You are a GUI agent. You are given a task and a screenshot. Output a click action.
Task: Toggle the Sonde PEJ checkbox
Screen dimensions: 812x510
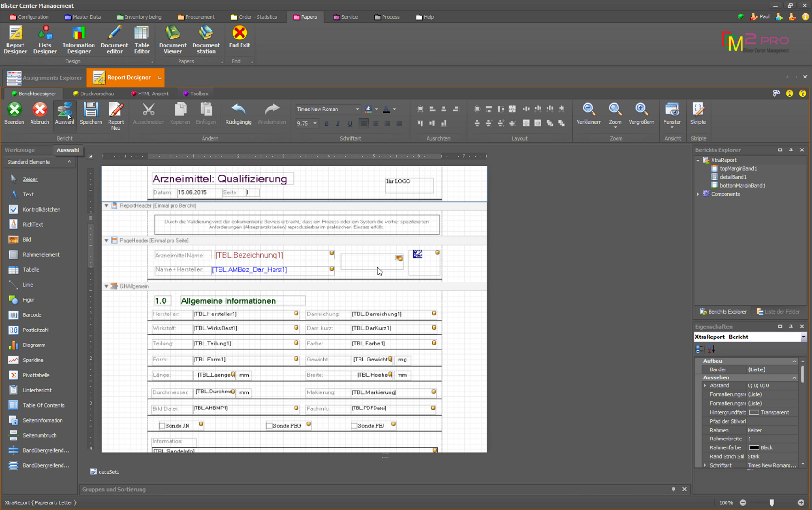point(354,426)
